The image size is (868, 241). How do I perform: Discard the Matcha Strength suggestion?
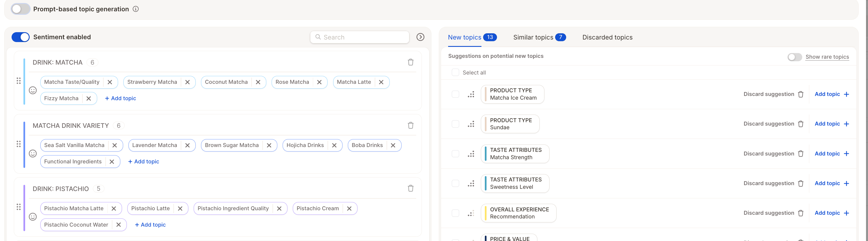773,154
